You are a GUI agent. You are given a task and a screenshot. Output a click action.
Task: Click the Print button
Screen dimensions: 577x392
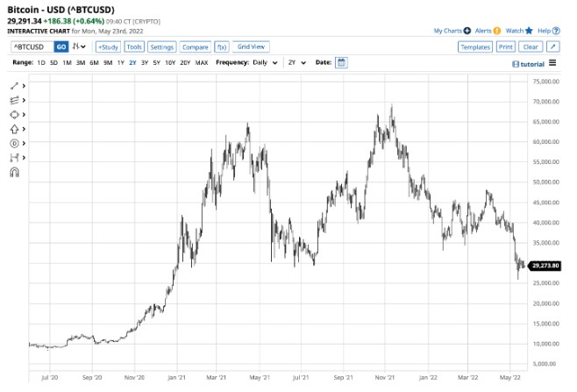(x=506, y=46)
